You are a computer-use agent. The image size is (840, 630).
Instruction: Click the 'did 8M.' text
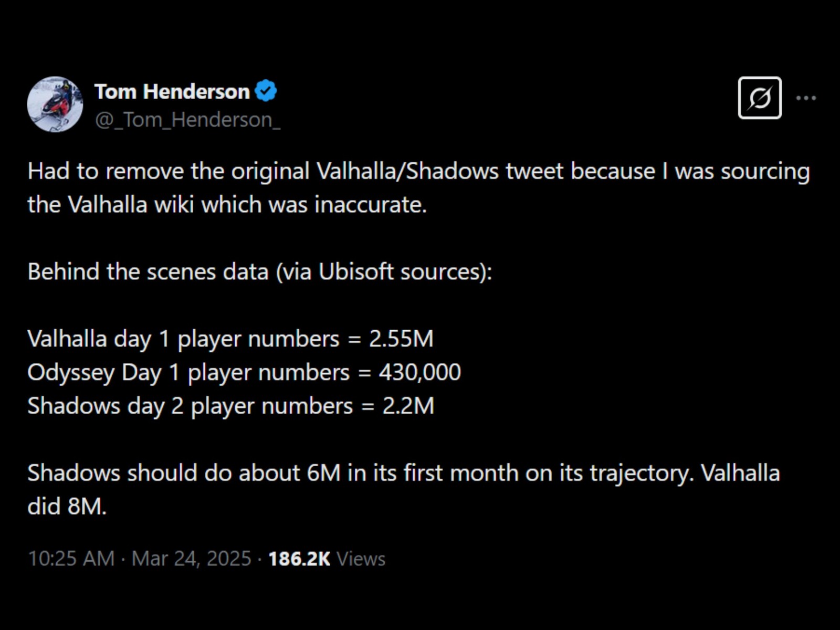coord(67,507)
